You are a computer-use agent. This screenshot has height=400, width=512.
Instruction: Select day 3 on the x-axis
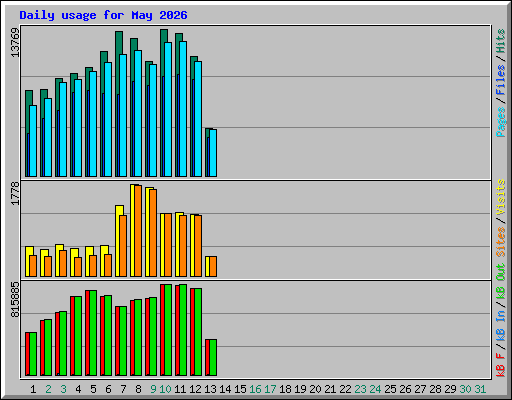[x=63, y=389]
